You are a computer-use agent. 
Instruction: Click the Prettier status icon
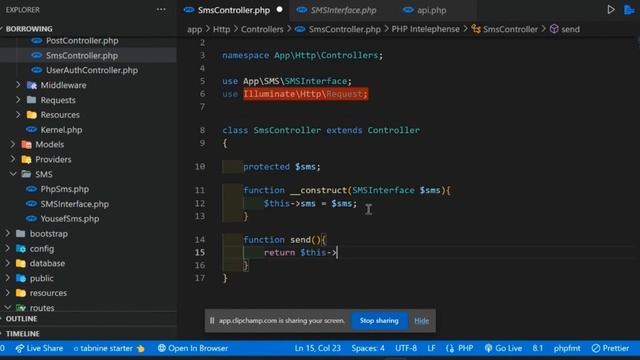coord(596,348)
